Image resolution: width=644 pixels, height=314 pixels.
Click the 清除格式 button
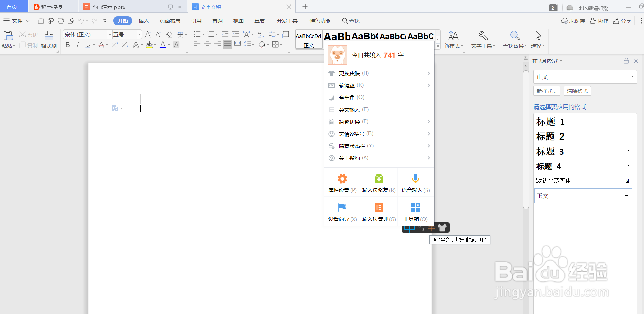[577, 91]
